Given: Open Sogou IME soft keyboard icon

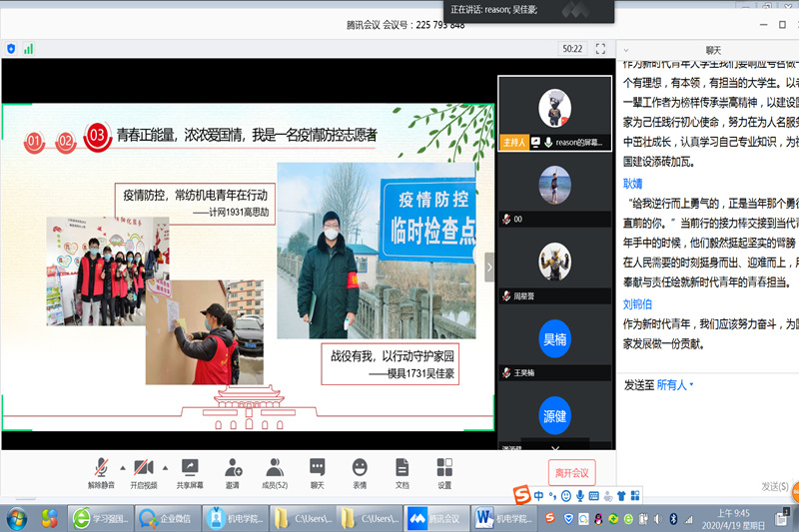Looking at the screenshot, I should point(593,495).
